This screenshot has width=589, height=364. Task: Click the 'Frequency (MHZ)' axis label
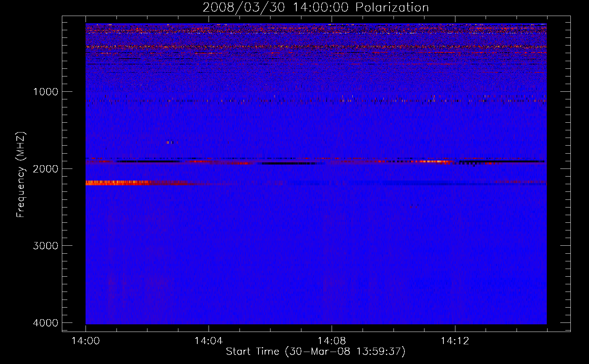[x=21, y=175]
